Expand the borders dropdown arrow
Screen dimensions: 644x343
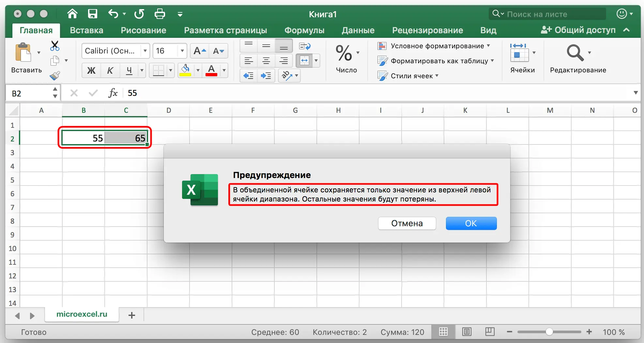tap(170, 70)
